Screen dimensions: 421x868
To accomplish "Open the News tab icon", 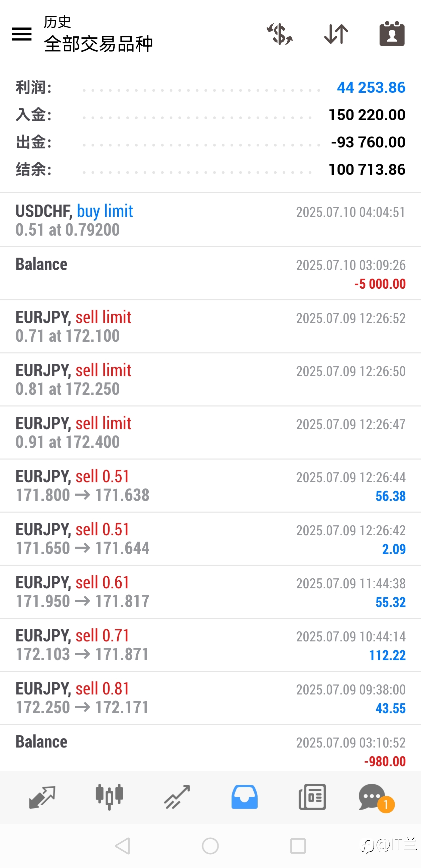I will (312, 797).
